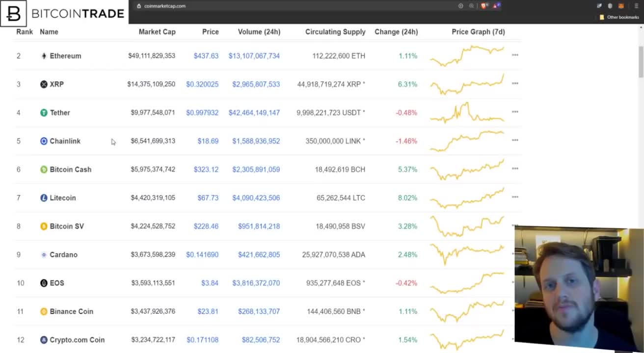Viewport: 644px width, 353px height.
Task: Click the Bitcoin Cash coin logo
Action: pos(44,170)
